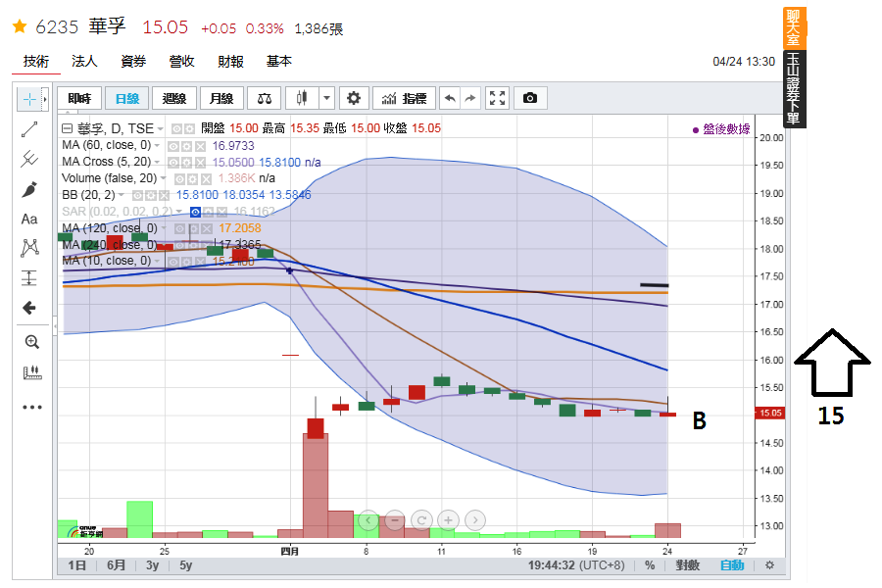Hide the MA 60 indicator line
Viewport: 882px width, 588px height.
173,146
